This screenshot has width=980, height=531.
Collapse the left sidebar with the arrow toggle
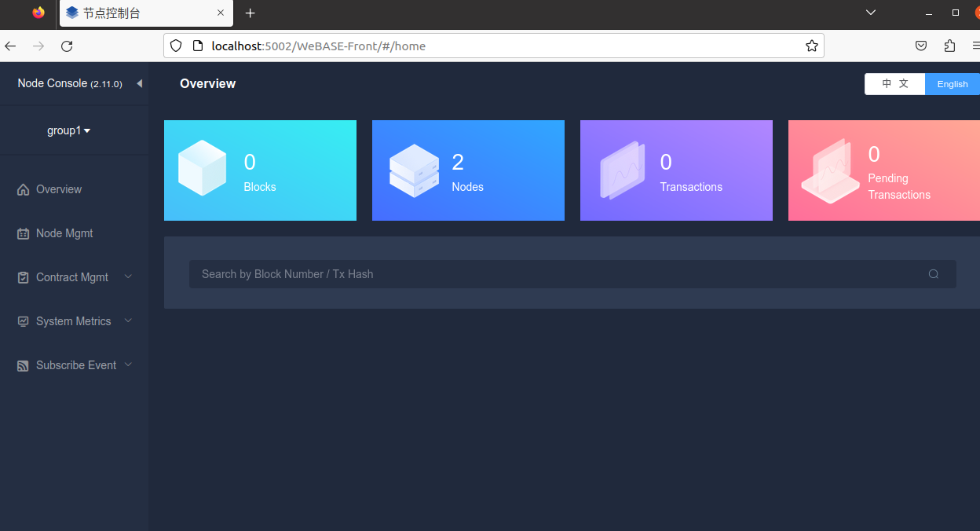(139, 82)
